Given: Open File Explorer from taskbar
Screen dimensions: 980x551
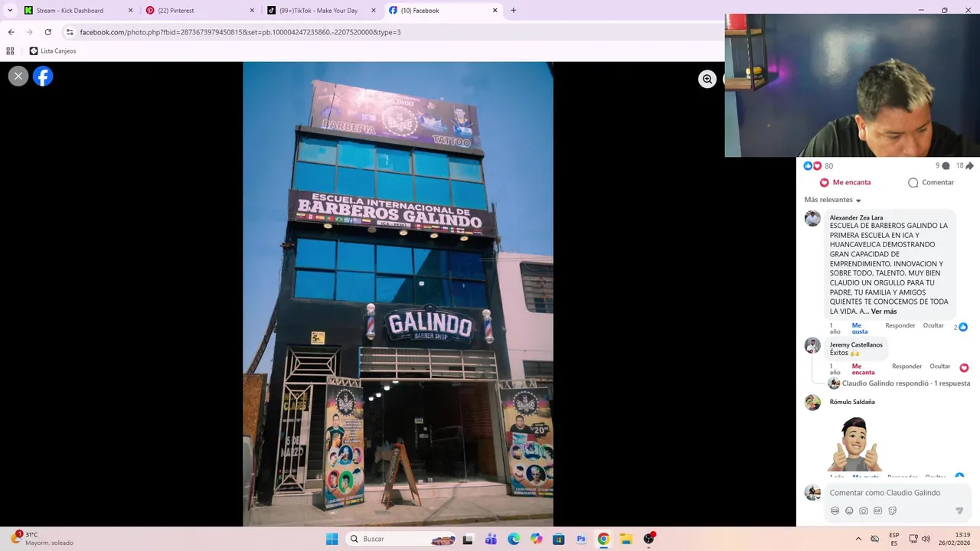Looking at the screenshot, I should (626, 539).
